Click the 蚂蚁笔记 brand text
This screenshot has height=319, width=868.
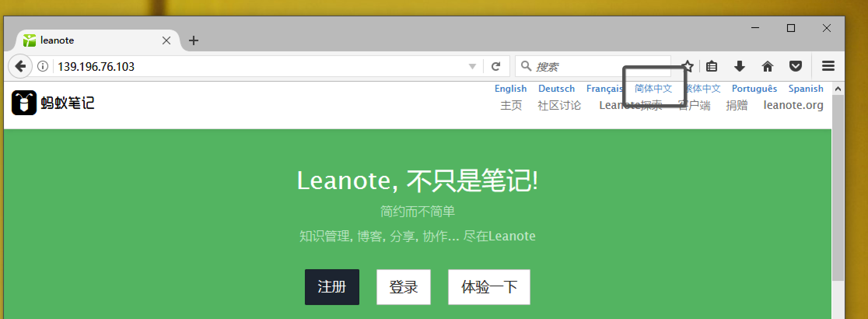pyautogui.click(x=68, y=103)
